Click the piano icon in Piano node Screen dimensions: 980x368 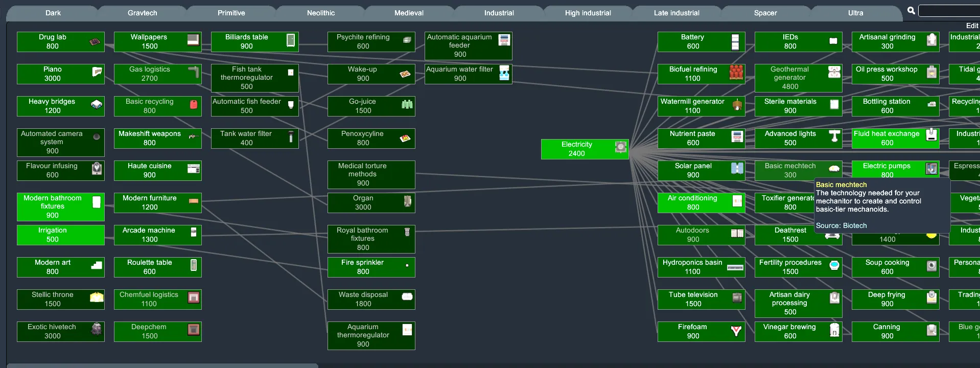[x=97, y=72]
